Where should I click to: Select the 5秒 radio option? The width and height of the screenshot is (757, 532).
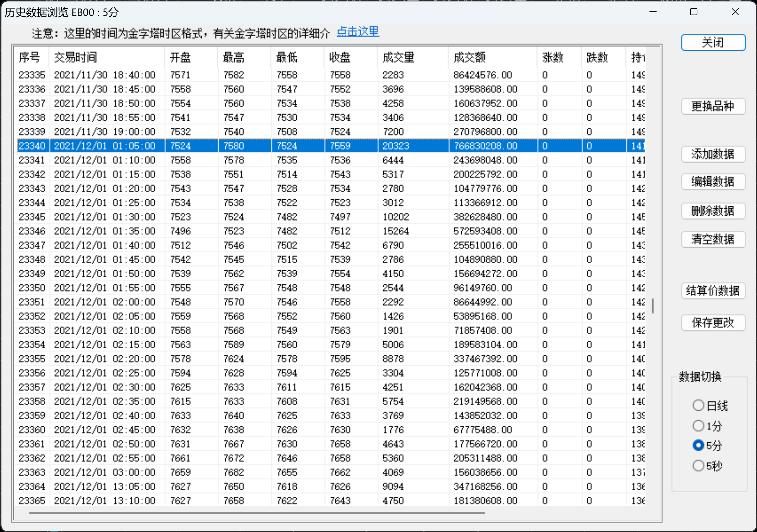pyautogui.click(x=698, y=465)
